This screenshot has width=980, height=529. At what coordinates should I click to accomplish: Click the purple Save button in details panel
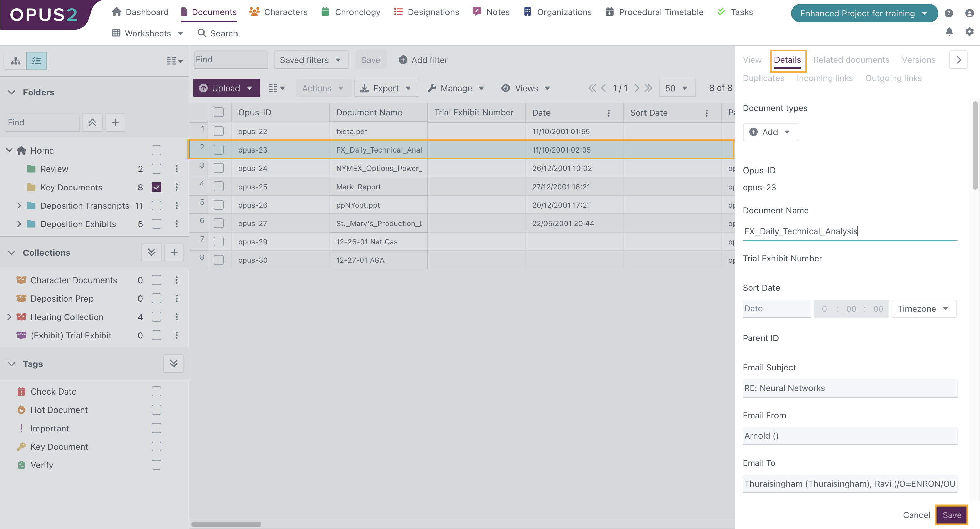[951, 515]
